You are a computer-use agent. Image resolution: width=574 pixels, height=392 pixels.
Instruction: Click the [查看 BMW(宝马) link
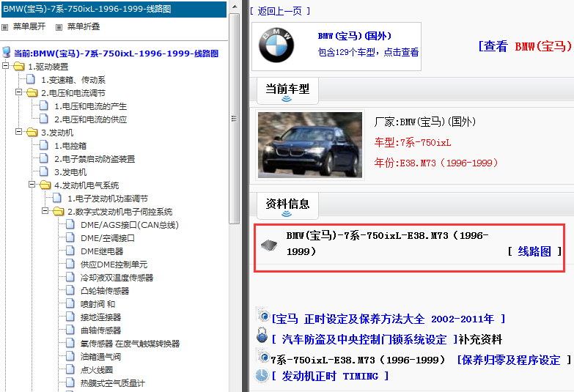[x=525, y=46]
